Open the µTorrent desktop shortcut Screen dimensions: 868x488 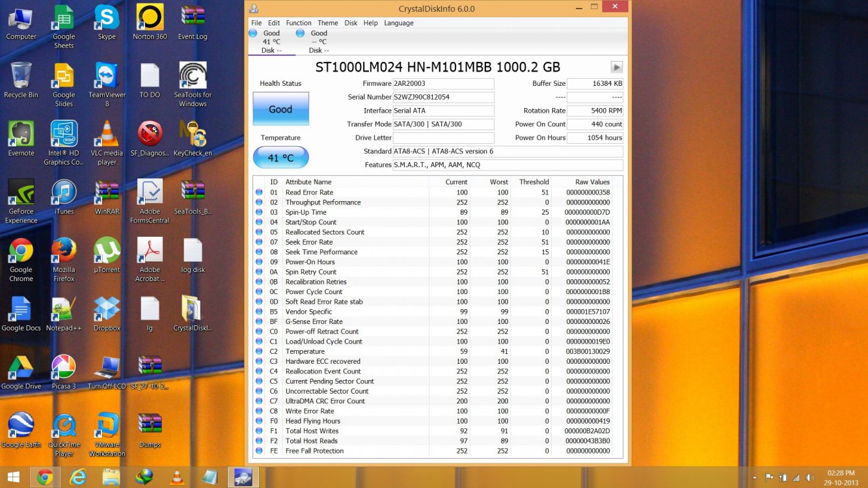click(107, 255)
